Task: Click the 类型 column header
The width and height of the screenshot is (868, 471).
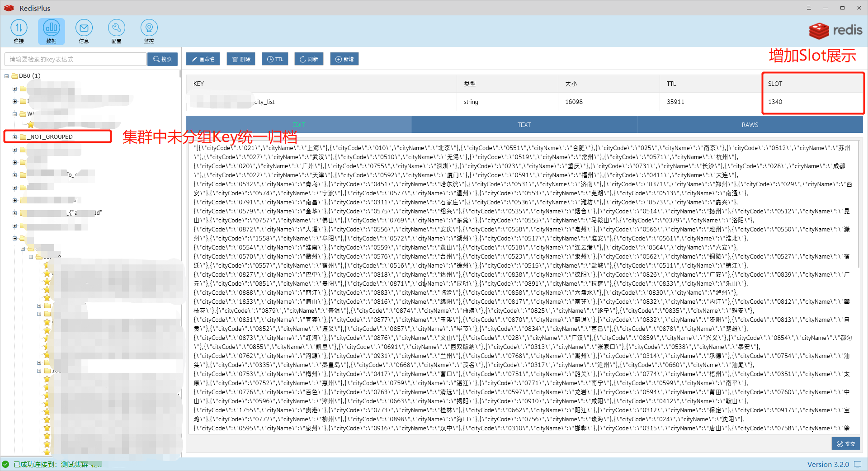Action: tap(507, 84)
